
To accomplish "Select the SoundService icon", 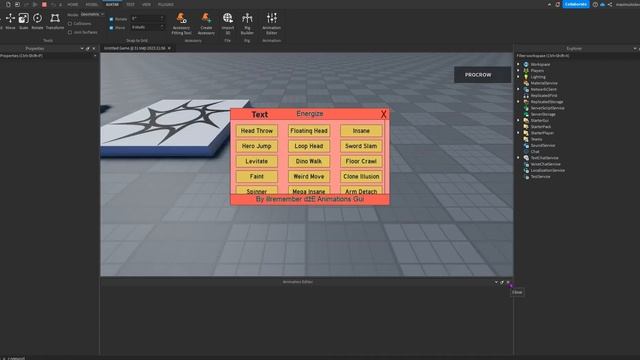I will click(x=526, y=145).
